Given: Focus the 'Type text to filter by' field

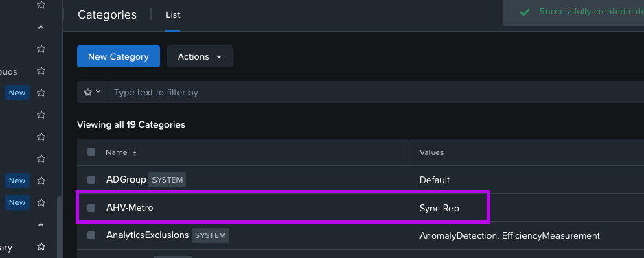Looking at the screenshot, I should click(x=376, y=92).
